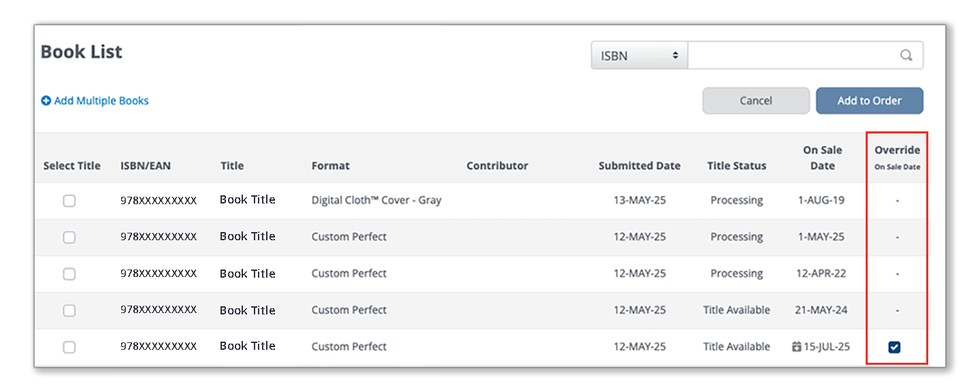Click Title Available status in 21-MAY-24 row
The width and height of the screenshot is (980, 392).
(737, 310)
